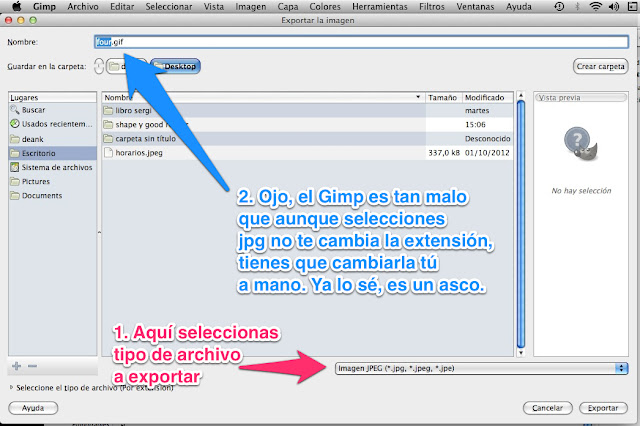Click the 337,0 kB size cell
640x426 pixels.
click(444, 153)
